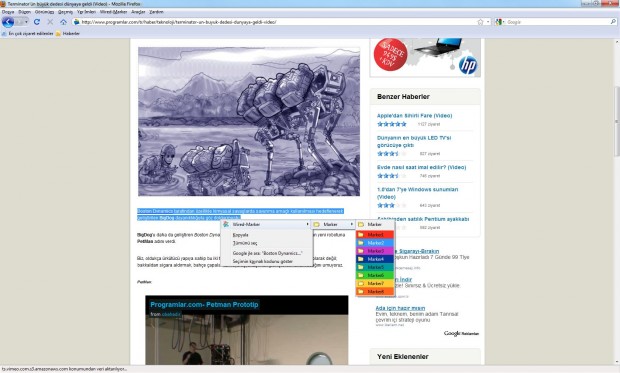Click the Stop loading X icon

[x=50, y=22]
